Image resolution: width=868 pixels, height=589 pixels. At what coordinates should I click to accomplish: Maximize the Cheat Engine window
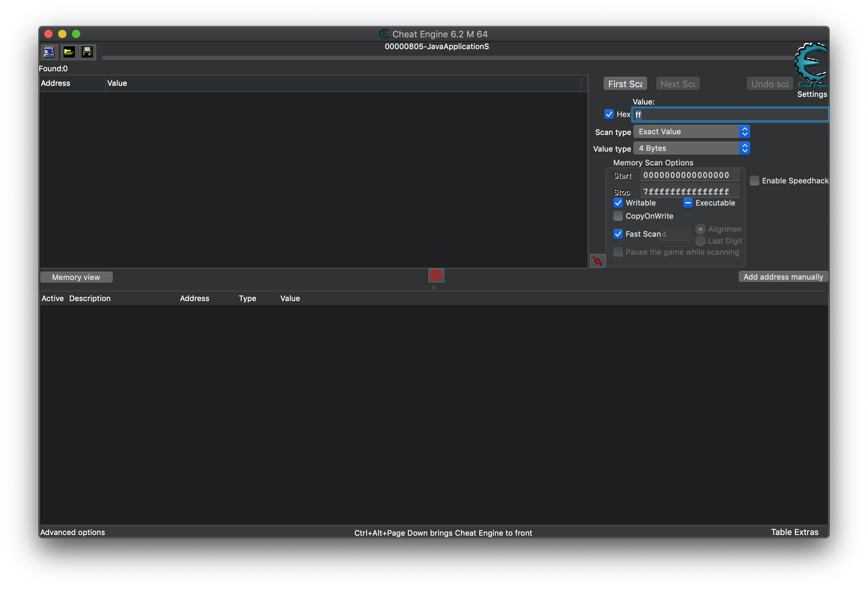coord(76,34)
